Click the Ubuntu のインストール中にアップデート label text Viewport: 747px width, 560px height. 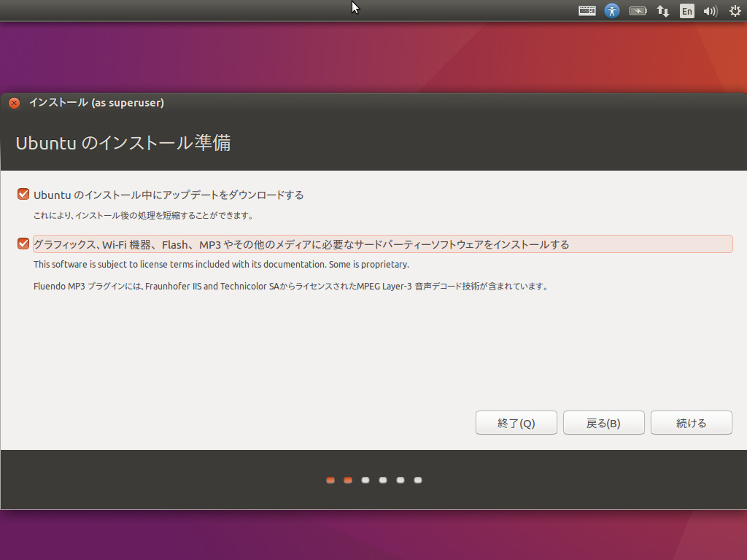pyautogui.click(x=169, y=195)
